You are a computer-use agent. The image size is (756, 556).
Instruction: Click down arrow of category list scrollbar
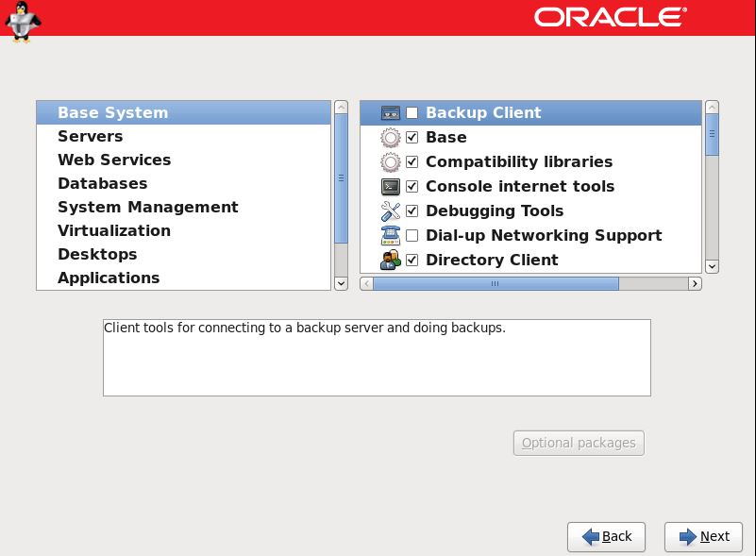(341, 283)
